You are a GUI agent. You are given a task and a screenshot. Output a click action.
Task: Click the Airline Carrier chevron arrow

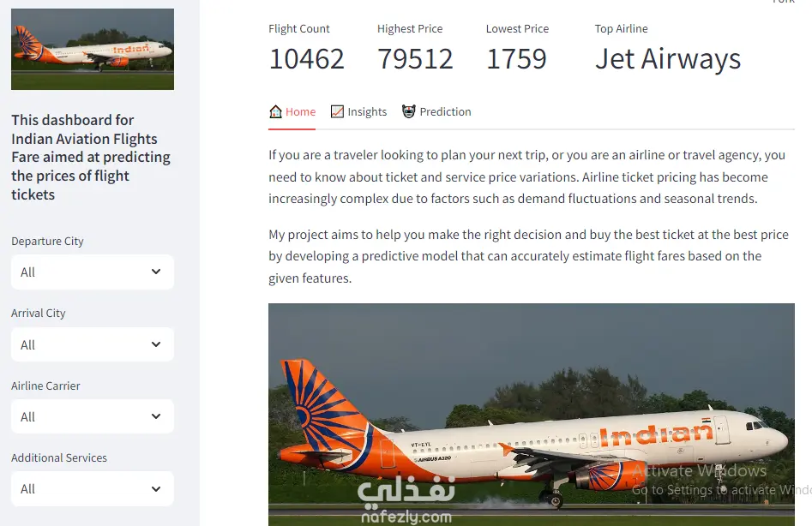(156, 416)
